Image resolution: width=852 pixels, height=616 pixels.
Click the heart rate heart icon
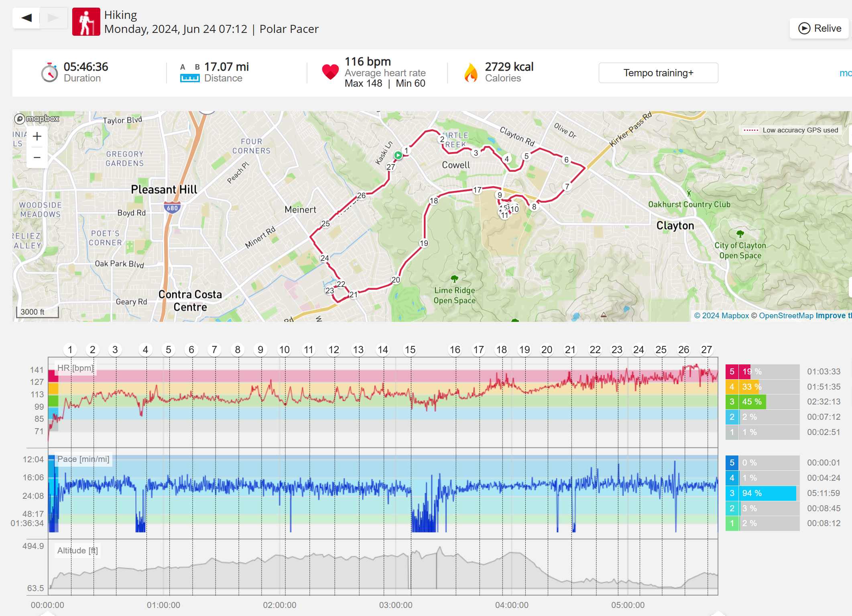click(330, 72)
